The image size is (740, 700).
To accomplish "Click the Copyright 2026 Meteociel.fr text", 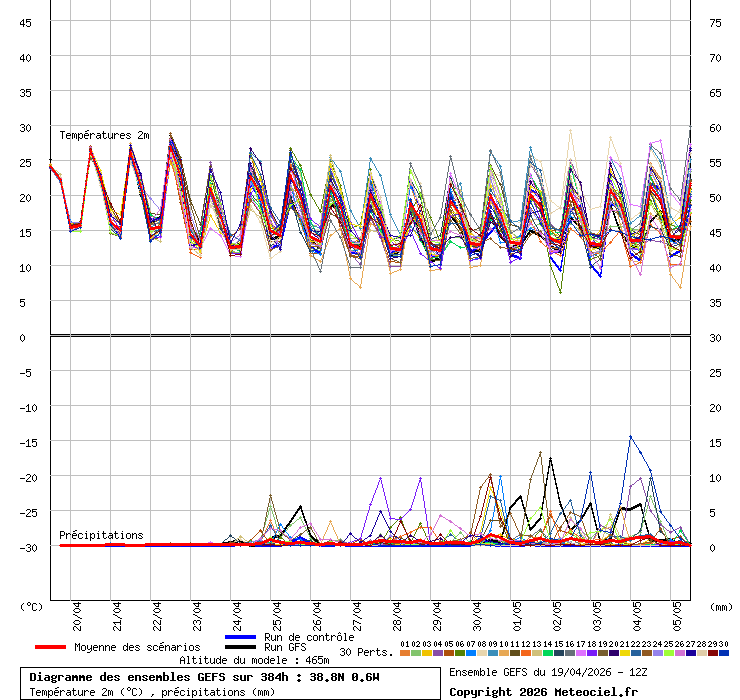I will tap(543, 691).
